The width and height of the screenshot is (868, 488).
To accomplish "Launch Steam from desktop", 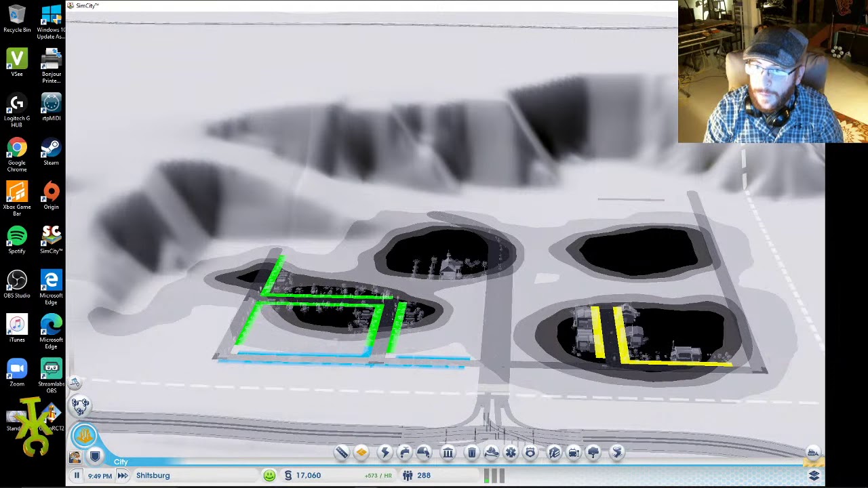I will coord(52,152).
